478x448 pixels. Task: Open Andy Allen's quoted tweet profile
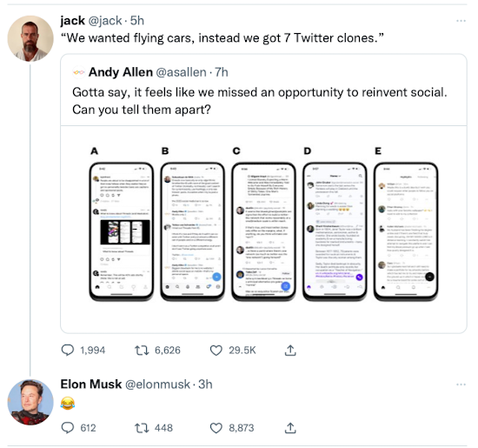(x=121, y=72)
